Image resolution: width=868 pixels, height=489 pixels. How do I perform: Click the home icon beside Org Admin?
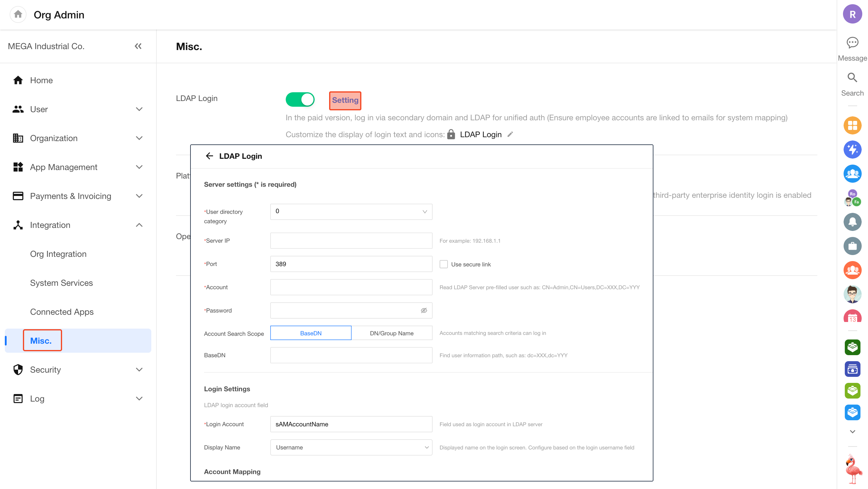click(x=18, y=14)
